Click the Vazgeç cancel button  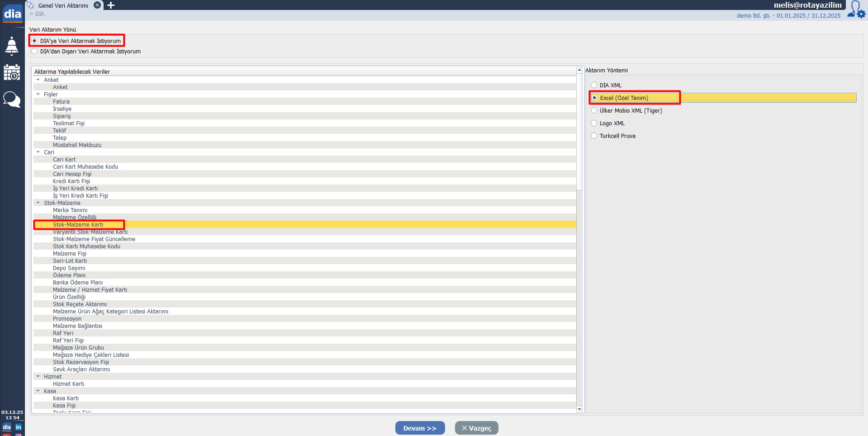pos(476,428)
